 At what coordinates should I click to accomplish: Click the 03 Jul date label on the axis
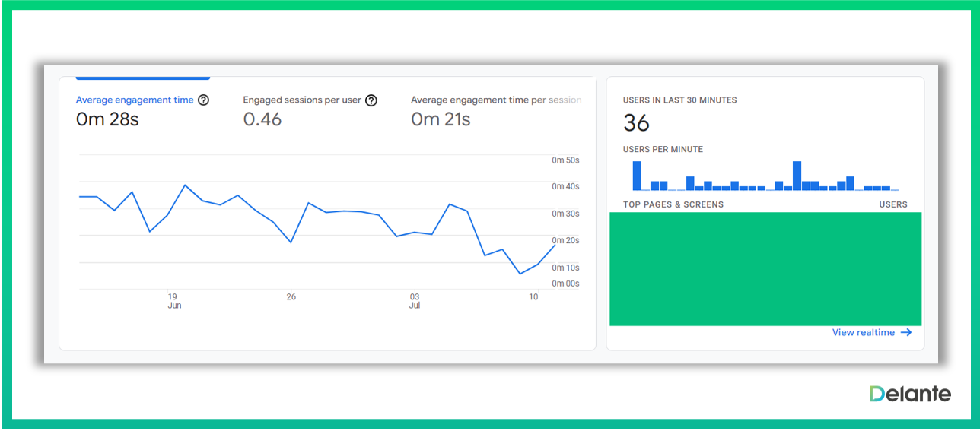pyautogui.click(x=415, y=301)
